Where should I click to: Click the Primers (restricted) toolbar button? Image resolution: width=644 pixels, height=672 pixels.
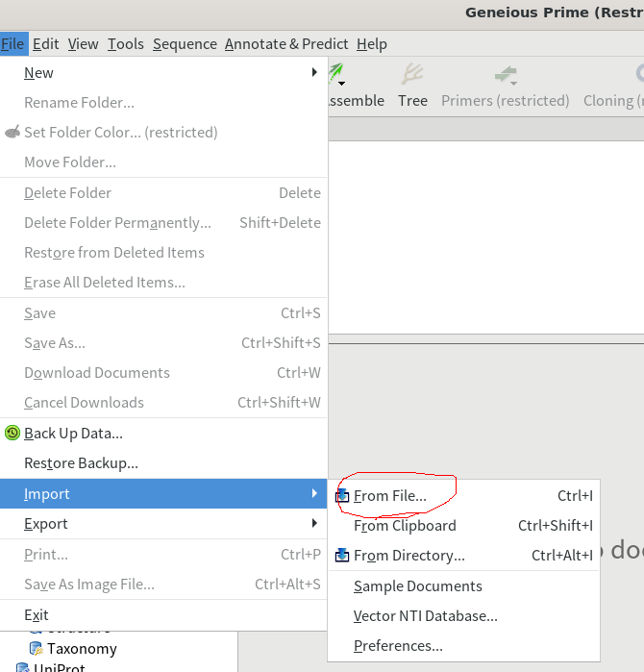click(x=506, y=85)
